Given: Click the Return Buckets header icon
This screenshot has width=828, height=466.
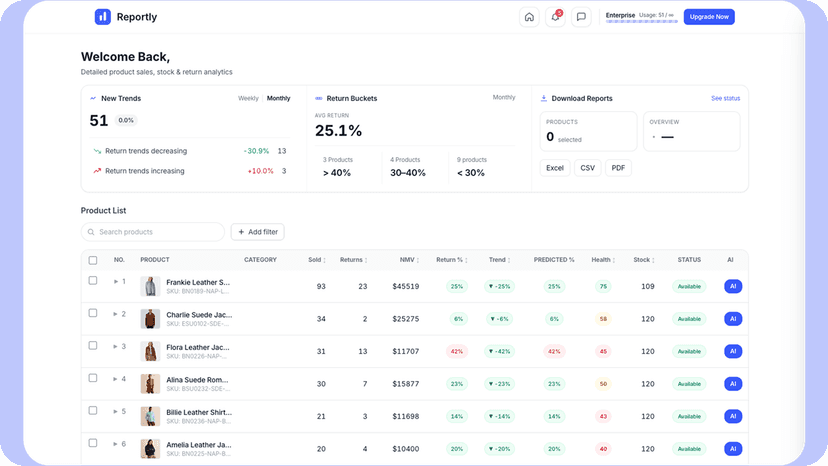Looking at the screenshot, I should (318, 98).
